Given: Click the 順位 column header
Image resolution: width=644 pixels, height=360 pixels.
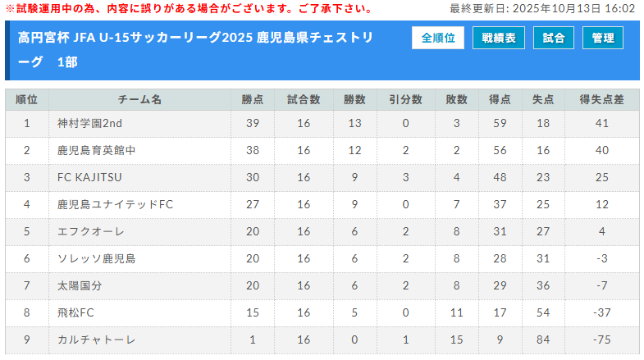Looking at the screenshot, I should (x=27, y=99).
